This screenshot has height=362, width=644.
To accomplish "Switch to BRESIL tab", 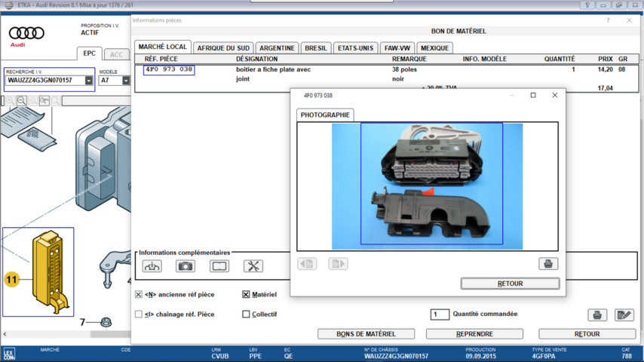I will 316,48.
